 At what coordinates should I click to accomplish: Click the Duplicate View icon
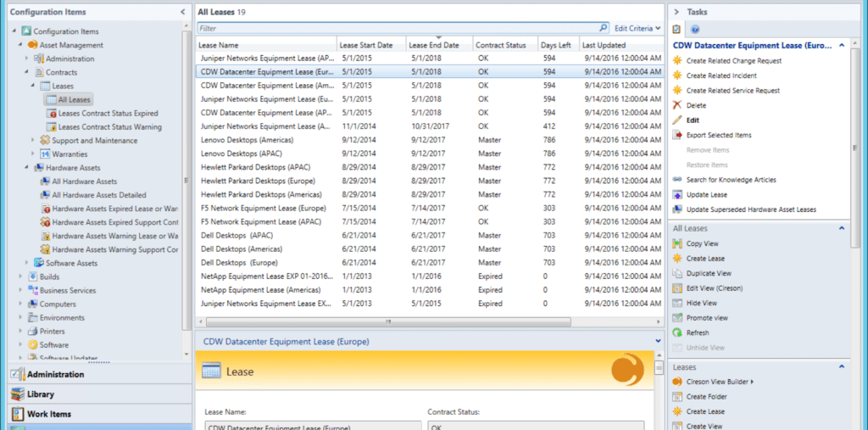coord(676,274)
